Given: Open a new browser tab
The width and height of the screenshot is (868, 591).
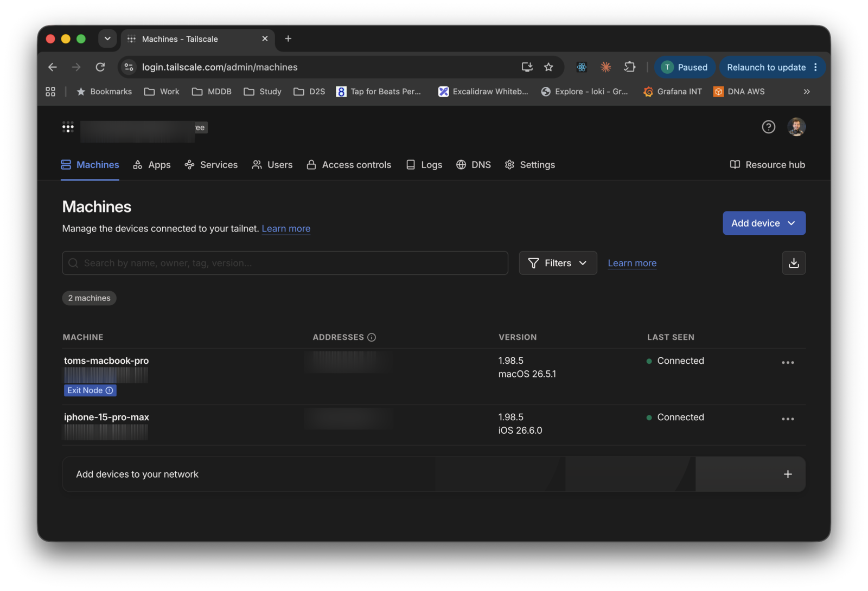Looking at the screenshot, I should click(x=288, y=39).
